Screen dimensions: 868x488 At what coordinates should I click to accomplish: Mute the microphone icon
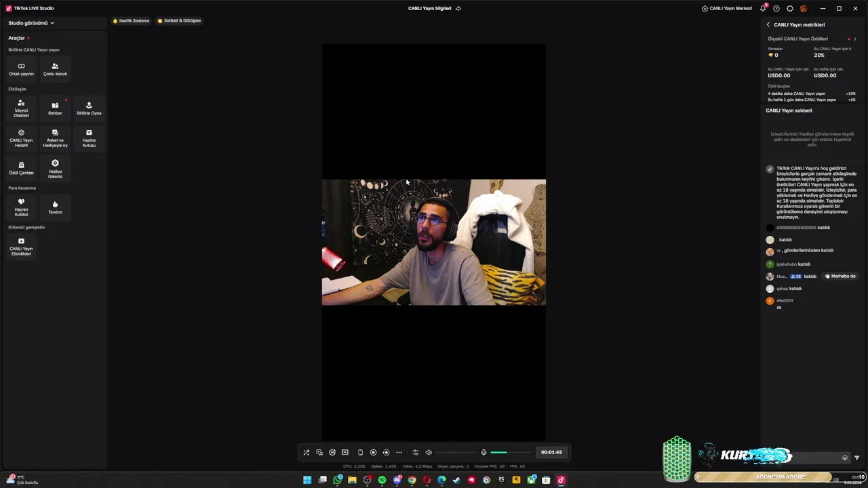484,452
